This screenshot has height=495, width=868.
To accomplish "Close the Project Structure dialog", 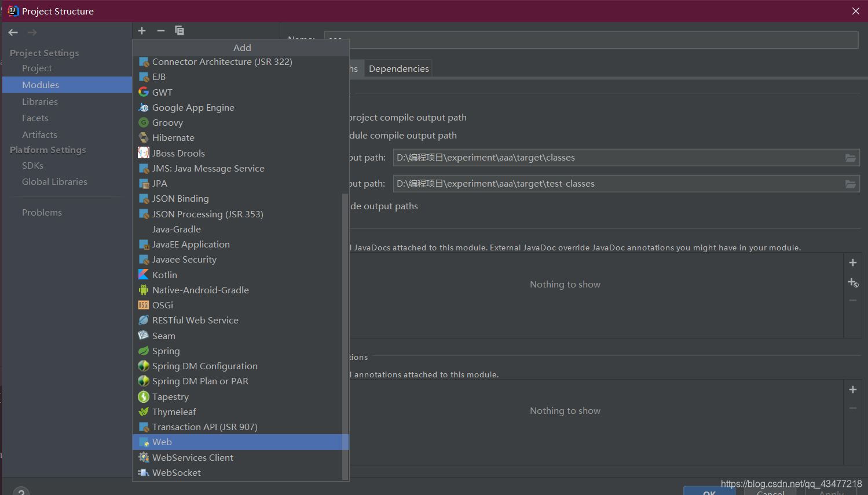I will [856, 11].
